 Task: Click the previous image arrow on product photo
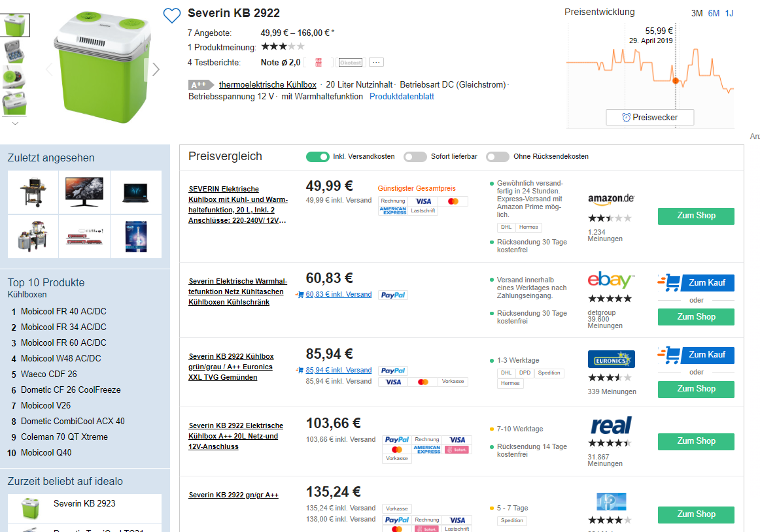48,69
